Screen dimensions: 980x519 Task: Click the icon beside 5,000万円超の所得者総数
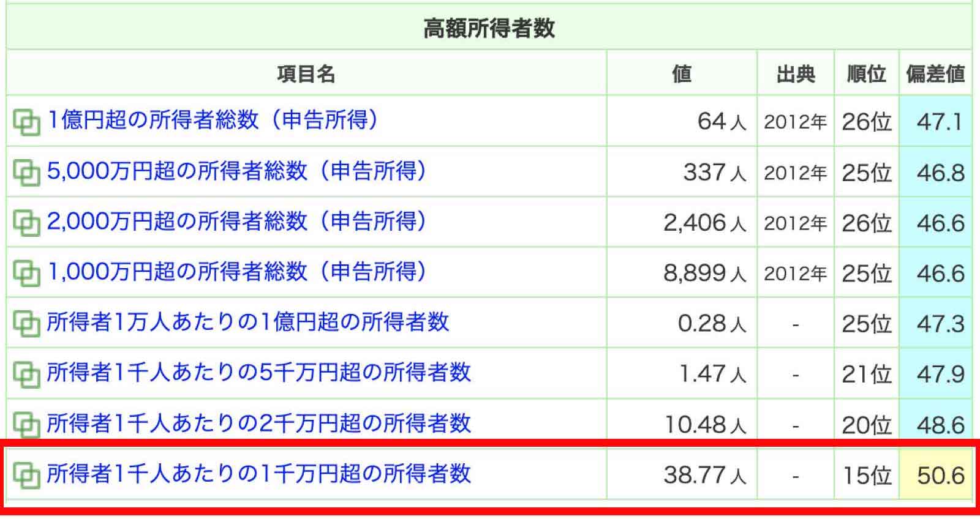pos(26,173)
